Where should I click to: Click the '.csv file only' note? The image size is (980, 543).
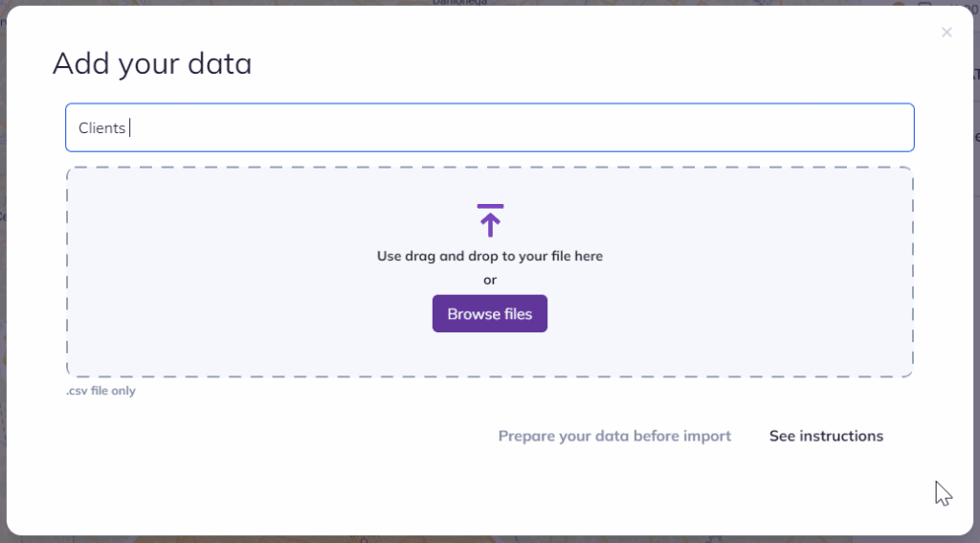pyautogui.click(x=100, y=391)
